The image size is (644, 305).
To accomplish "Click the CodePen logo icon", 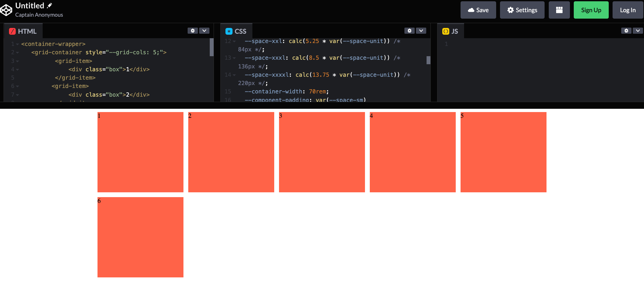I will 6,10.
